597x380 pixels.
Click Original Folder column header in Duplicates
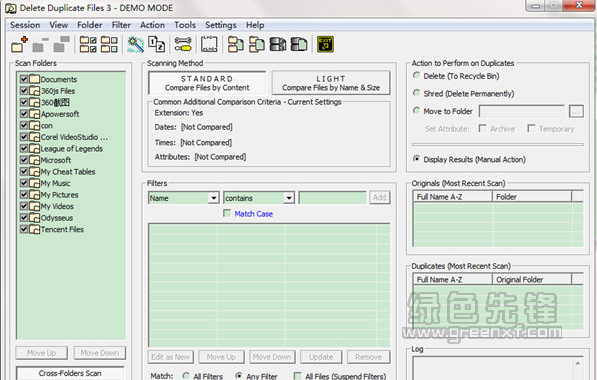pos(532,279)
